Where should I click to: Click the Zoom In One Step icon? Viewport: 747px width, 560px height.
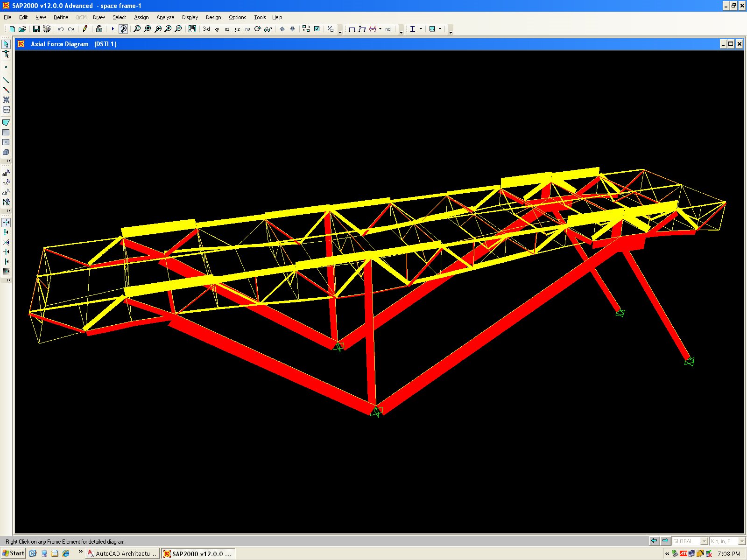(168, 29)
